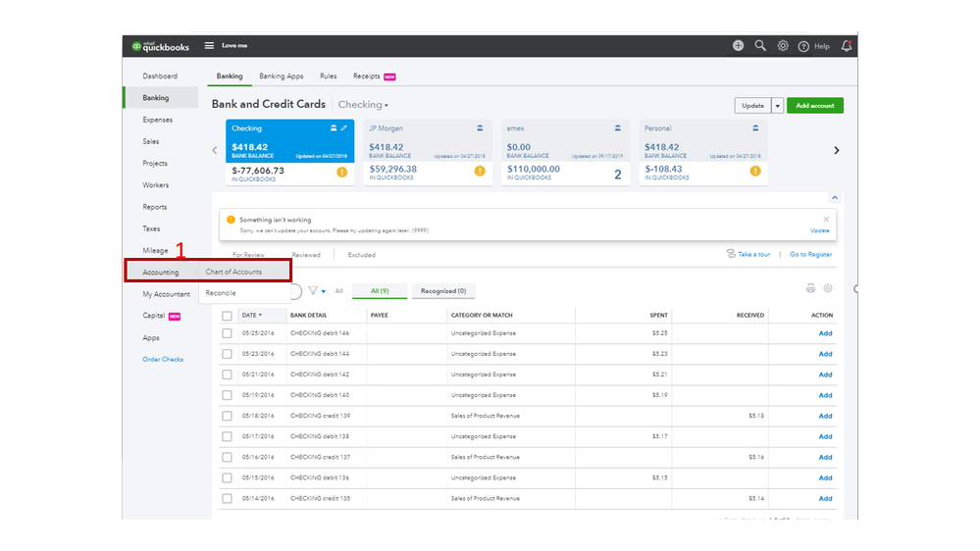Click the print icon above the table

tap(810, 288)
